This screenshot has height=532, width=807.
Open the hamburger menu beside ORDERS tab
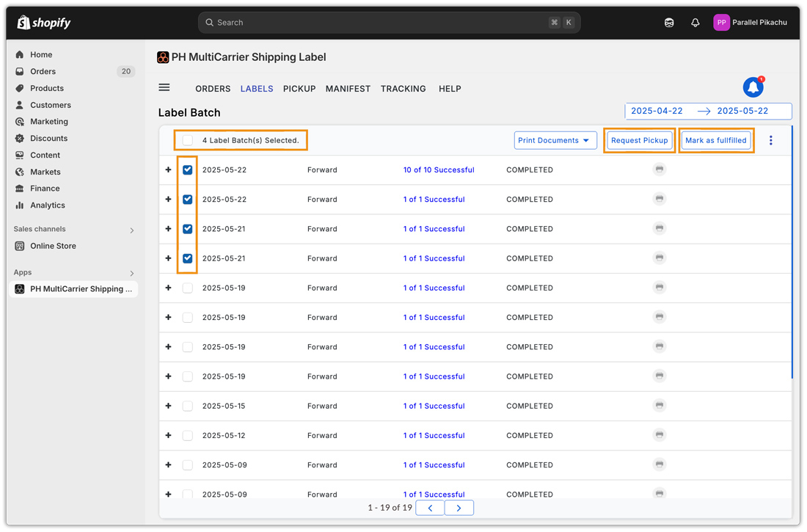pos(164,87)
